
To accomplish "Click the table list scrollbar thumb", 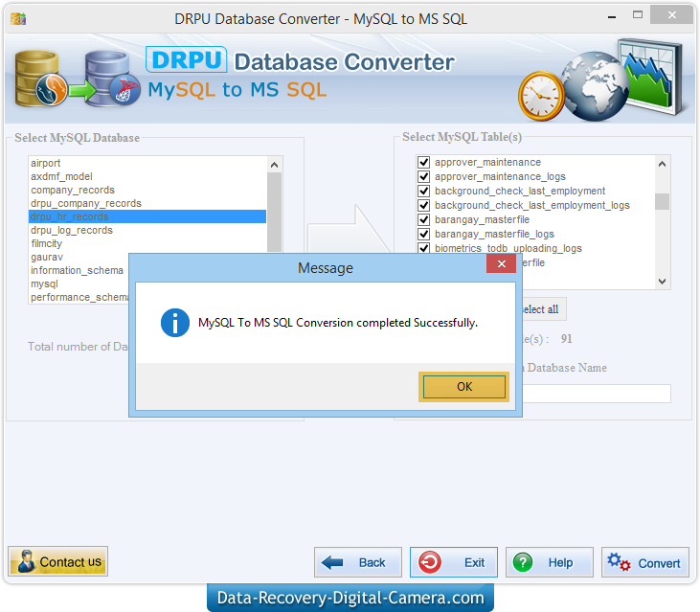I will [663, 201].
